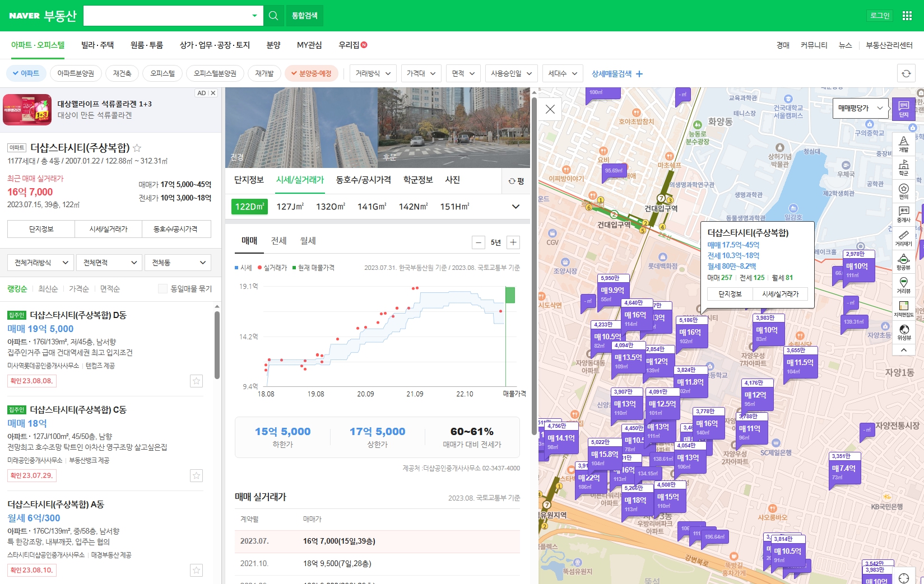The height and width of the screenshot is (584, 924).
Task: Open 항공뷰 aerial view
Action: (x=904, y=262)
